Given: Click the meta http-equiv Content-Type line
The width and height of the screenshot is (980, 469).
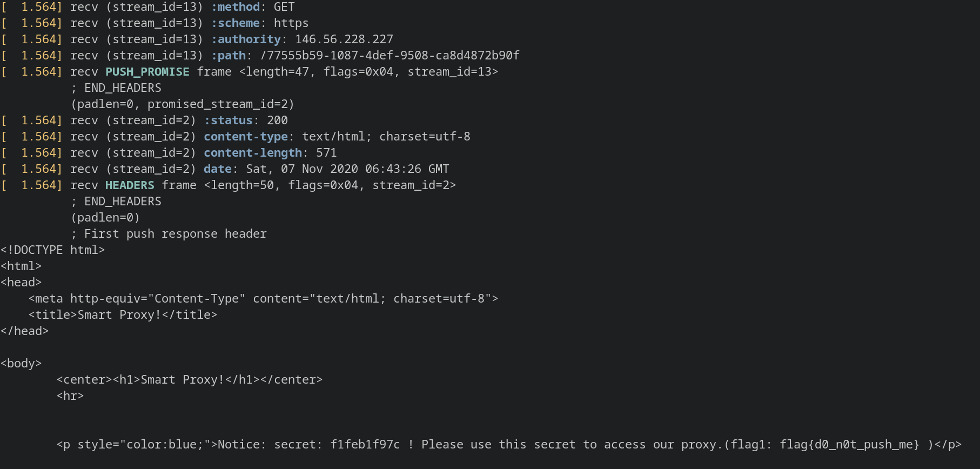Looking at the screenshot, I should tap(263, 299).
